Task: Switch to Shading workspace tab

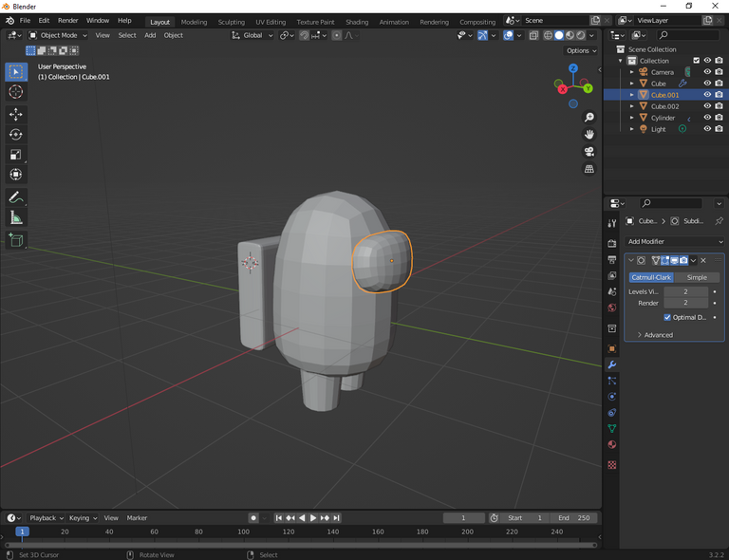Action: (357, 22)
